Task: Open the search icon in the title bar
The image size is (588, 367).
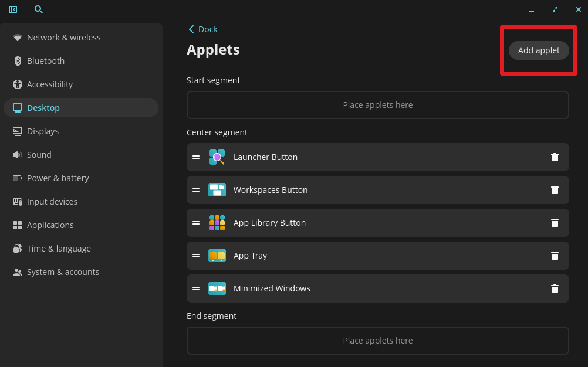Action: [39, 9]
